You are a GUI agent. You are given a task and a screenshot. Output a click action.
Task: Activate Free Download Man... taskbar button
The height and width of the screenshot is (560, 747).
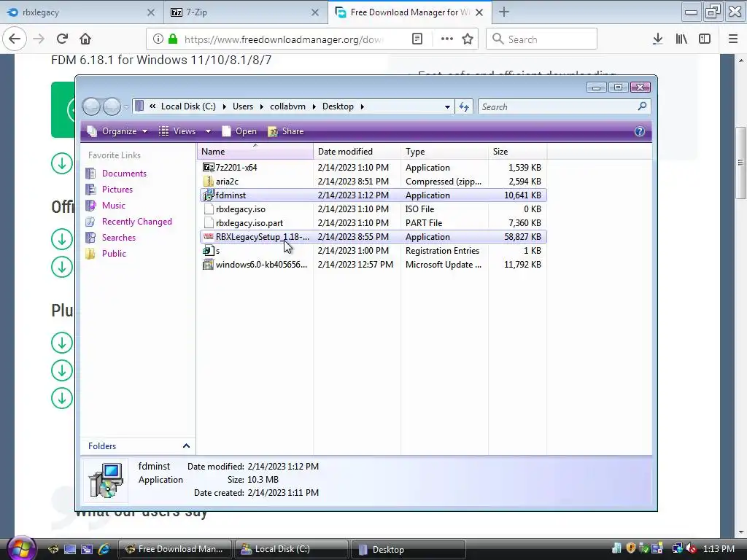coord(174,549)
